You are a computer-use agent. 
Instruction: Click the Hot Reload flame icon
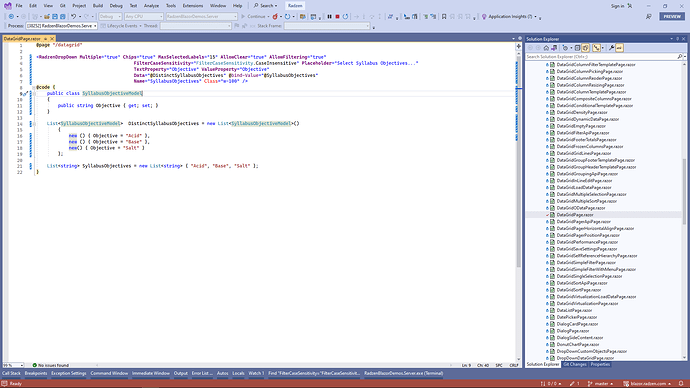(275, 17)
